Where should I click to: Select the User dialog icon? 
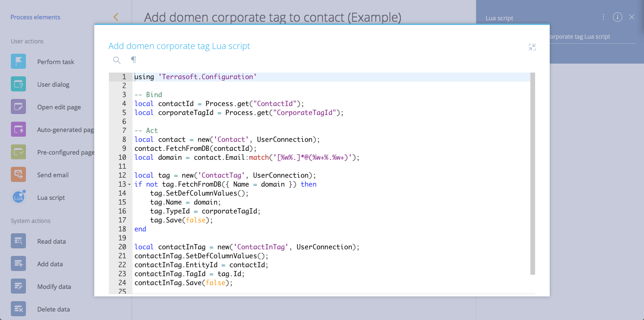click(x=18, y=84)
